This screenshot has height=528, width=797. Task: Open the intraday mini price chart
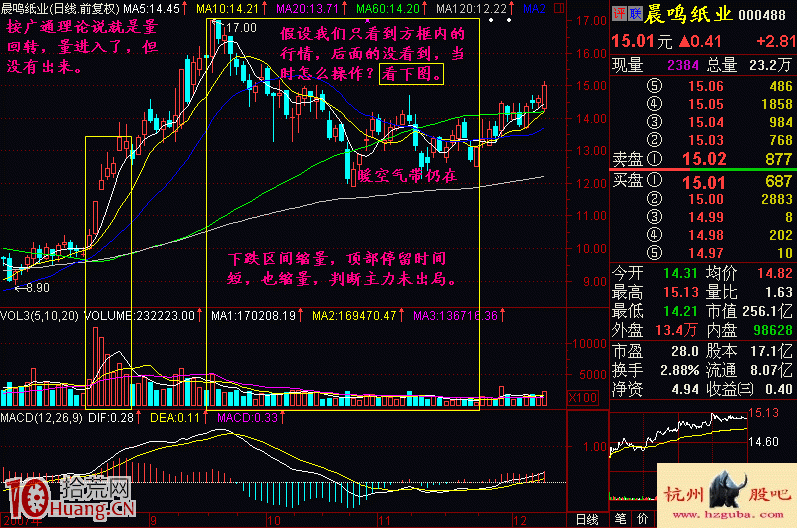click(679, 455)
